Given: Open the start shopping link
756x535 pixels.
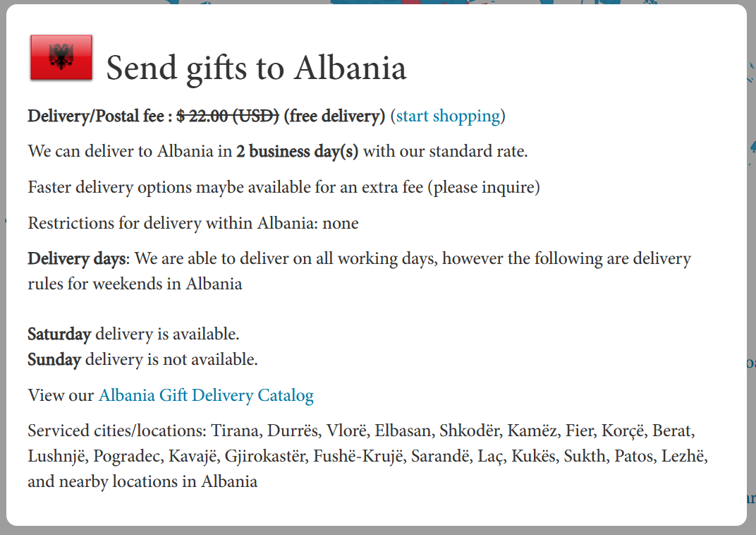Looking at the screenshot, I should (448, 116).
